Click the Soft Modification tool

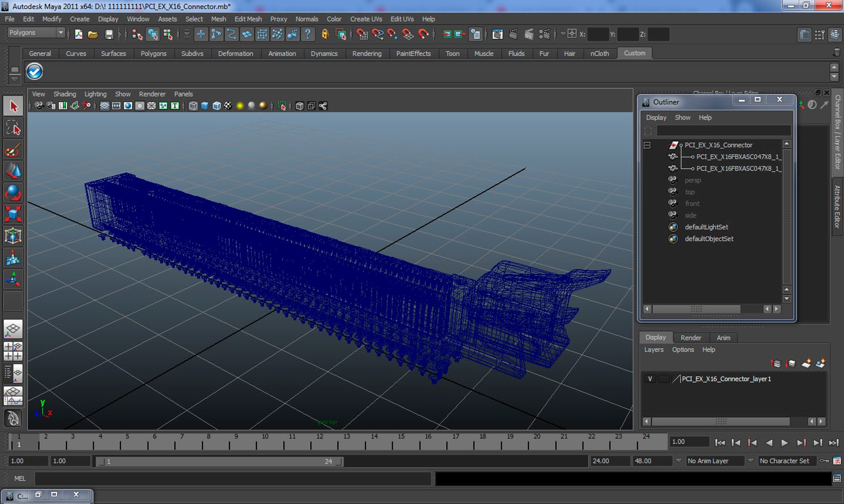pyautogui.click(x=13, y=258)
